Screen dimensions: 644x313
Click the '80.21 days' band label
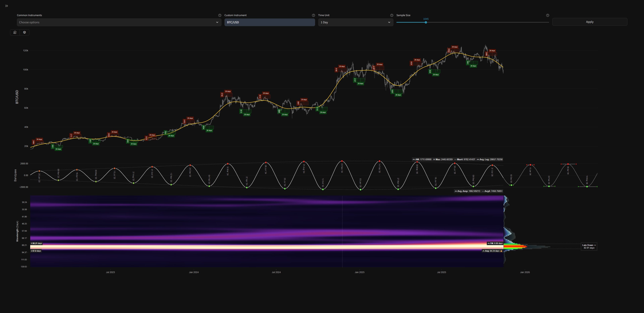pyautogui.click(x=37, y=243)
